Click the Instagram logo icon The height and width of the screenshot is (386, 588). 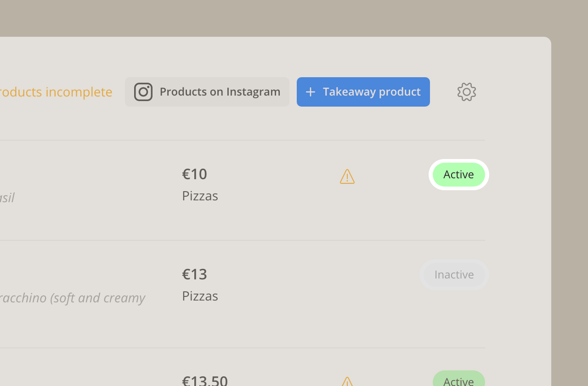click(143, 92)
